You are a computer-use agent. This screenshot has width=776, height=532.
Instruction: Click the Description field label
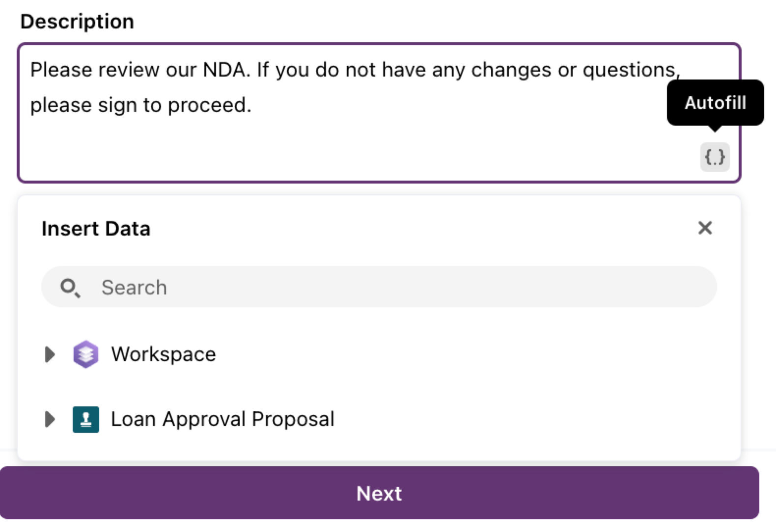point(77,22)
